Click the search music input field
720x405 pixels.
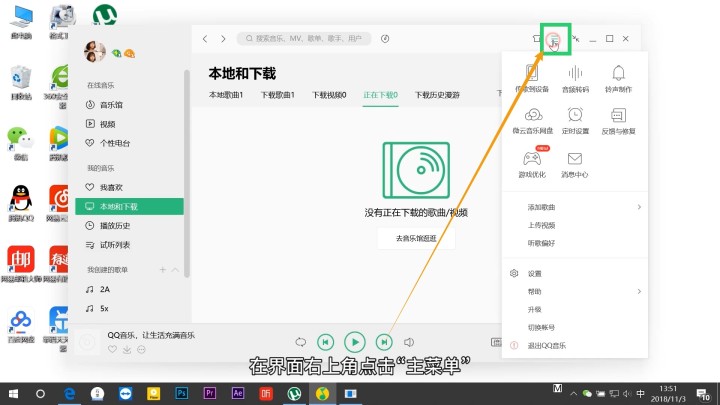click(x=304, y=39)
